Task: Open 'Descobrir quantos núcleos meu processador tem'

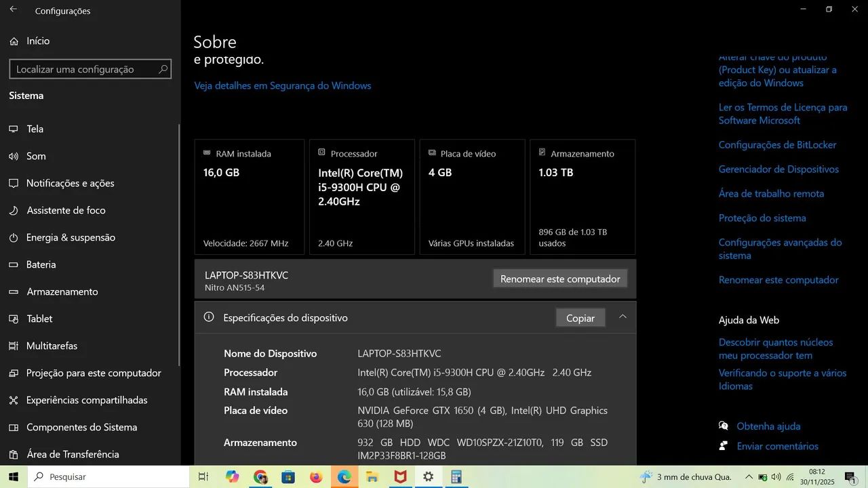Action: point(776,349)
